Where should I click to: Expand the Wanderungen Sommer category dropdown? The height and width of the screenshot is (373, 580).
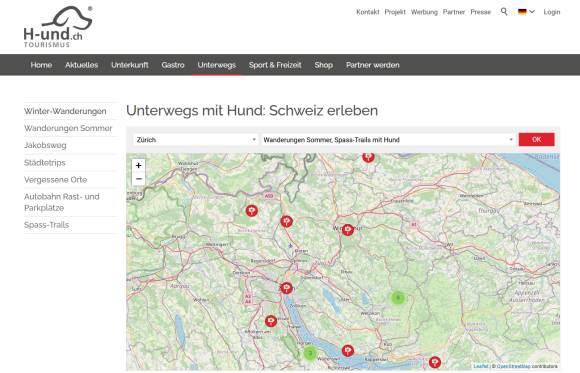click(x=388, y=140)
